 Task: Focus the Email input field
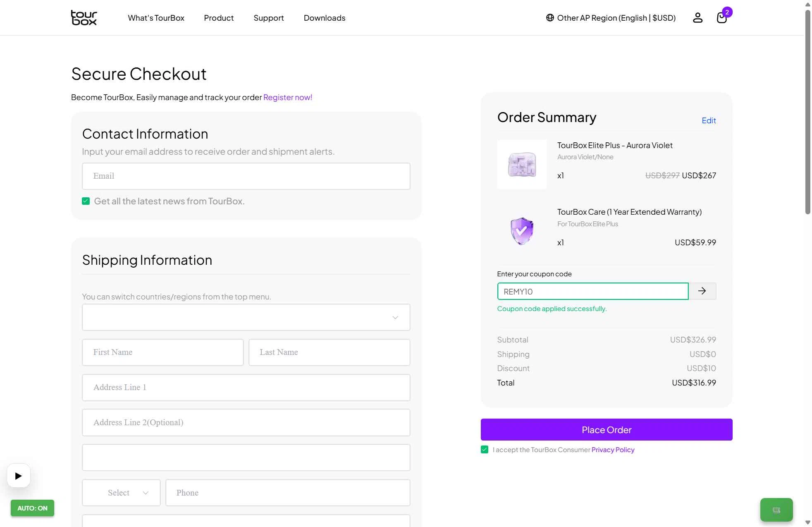(x=246, y=176)
